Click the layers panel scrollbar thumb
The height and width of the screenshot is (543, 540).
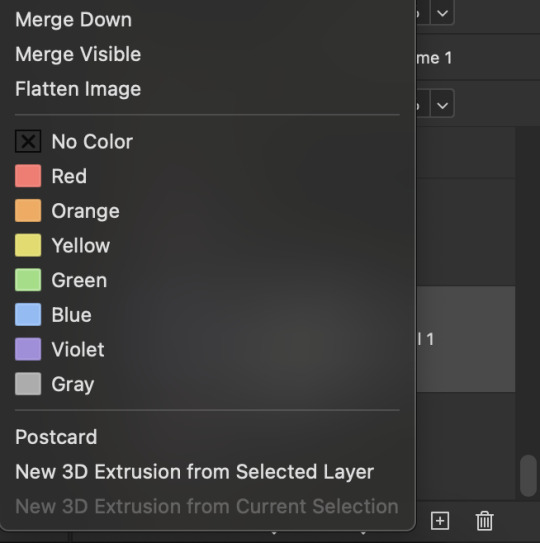[528, 476]
